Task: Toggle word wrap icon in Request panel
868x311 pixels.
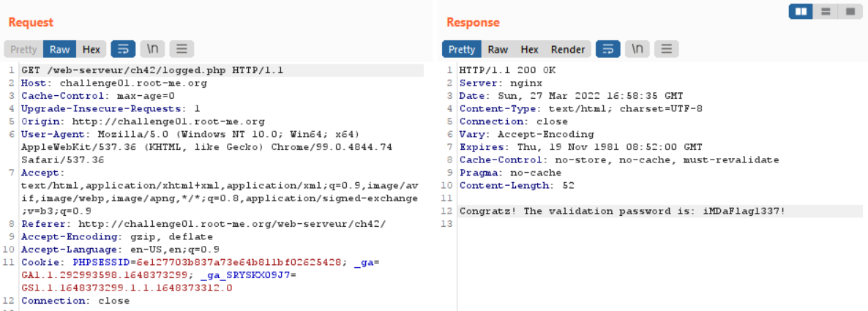Action: pyautogui.click(x=123, y=49)
